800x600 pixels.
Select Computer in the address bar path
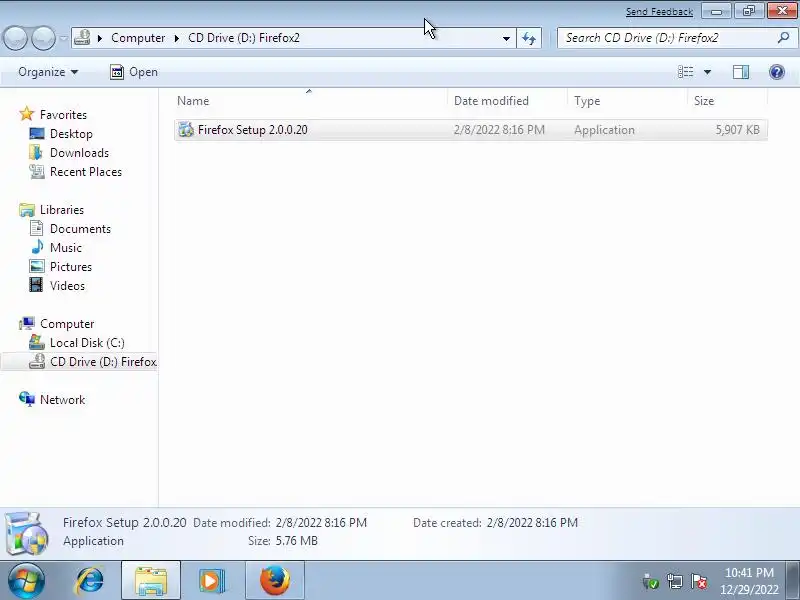[138, 38]
